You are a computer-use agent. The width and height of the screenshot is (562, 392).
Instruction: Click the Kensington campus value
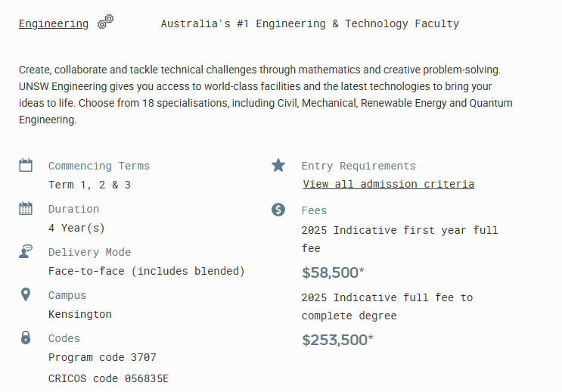click(80, 314)
